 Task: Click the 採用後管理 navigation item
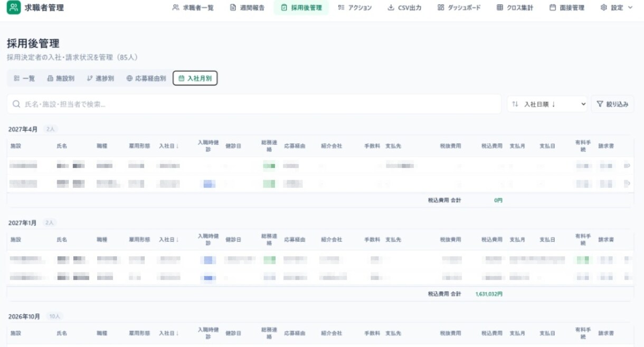[x=301, y=8]
